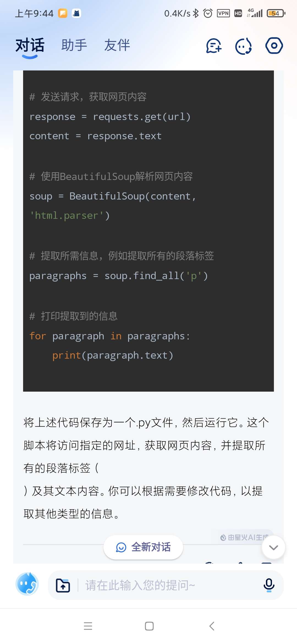
Task: Switch to the 助手 tab
Action: coord(74,45)
